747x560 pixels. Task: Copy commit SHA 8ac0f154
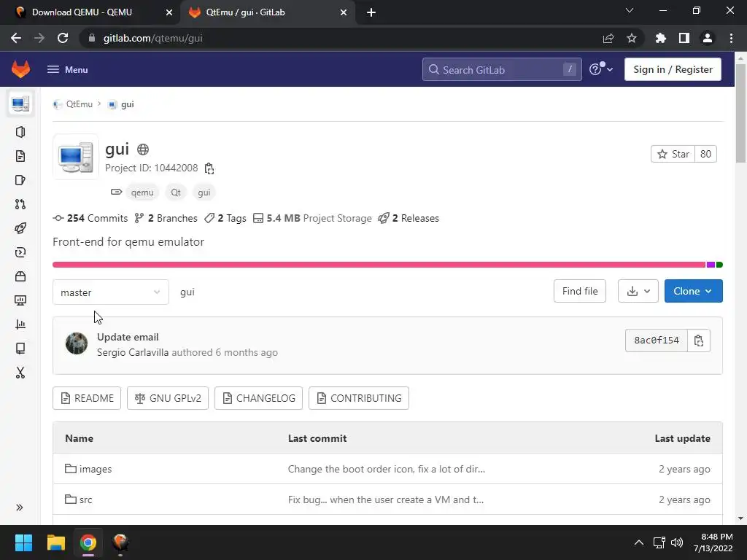point(699,341)
